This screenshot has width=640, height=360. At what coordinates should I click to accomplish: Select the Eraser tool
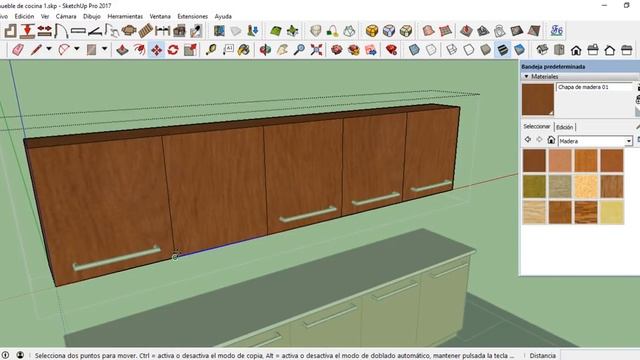(18, 50)
